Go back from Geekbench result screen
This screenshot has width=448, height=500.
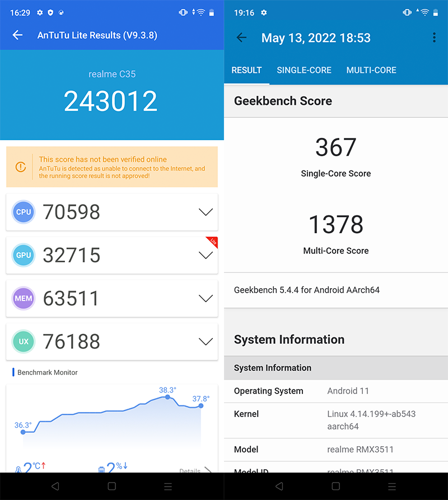click(x=241, y=38)
